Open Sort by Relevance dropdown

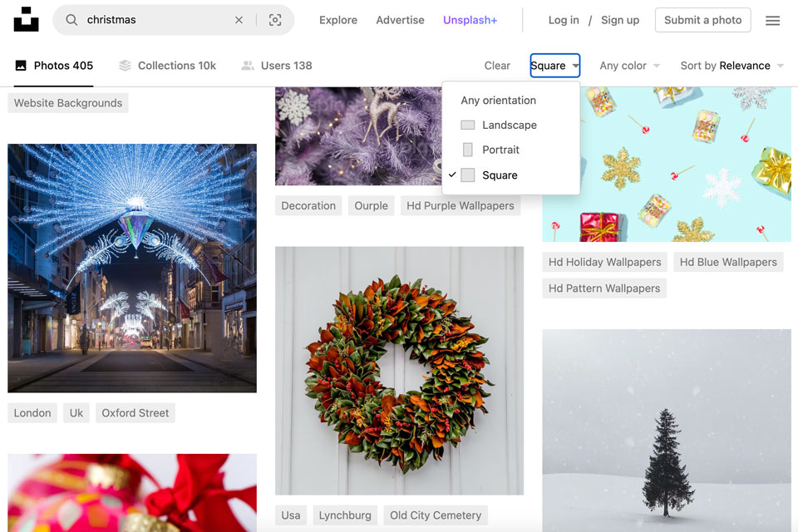point(731,66)
